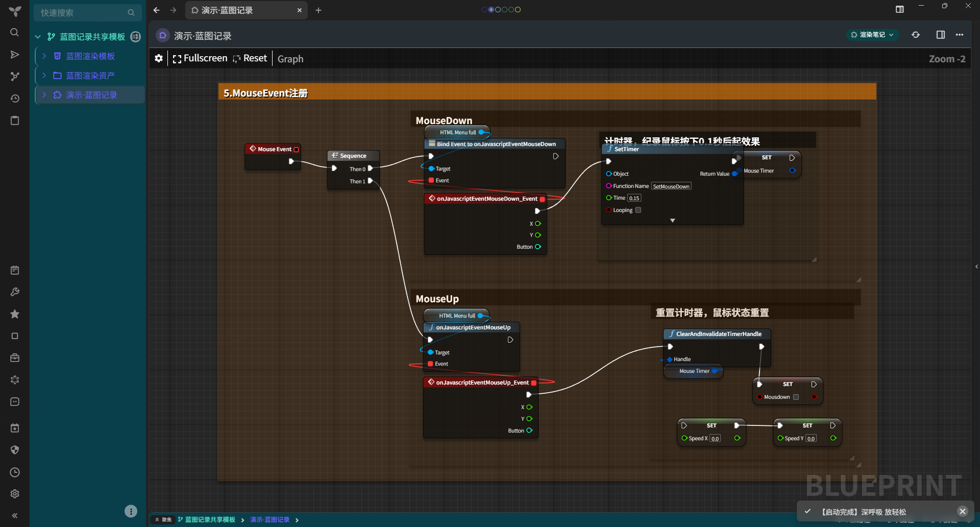Click the refresh sync icon in header
The width and height of the screenshot is (980, 527).
(x=916, y=35)
